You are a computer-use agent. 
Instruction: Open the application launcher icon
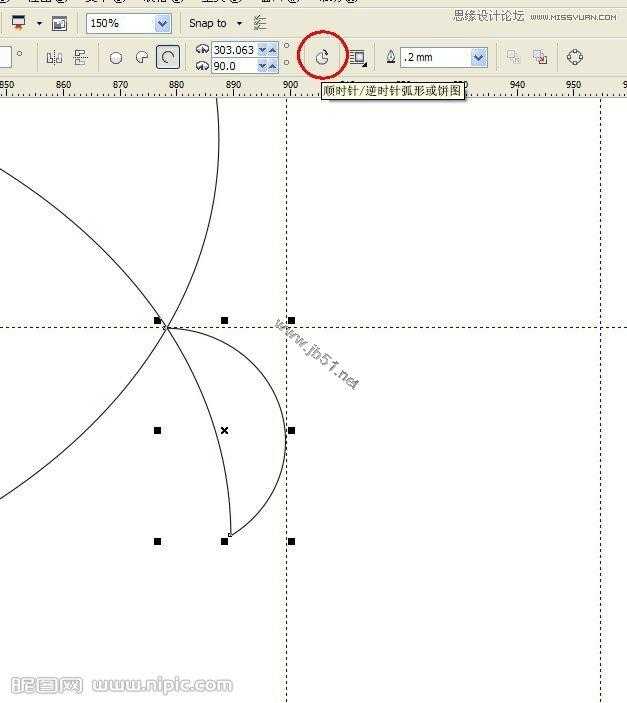(x=18, y=23)
